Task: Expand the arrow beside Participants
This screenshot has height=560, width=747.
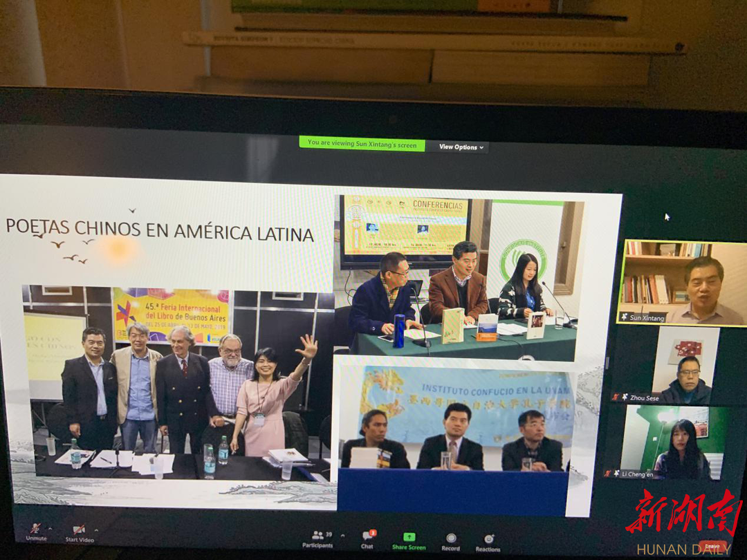Action: pyautogui.click(x=342, y=536)
